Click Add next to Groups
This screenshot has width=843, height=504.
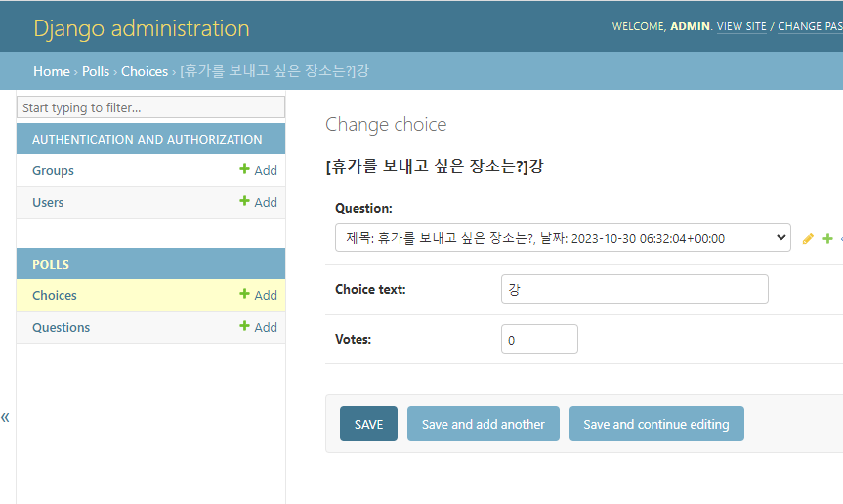258,170
